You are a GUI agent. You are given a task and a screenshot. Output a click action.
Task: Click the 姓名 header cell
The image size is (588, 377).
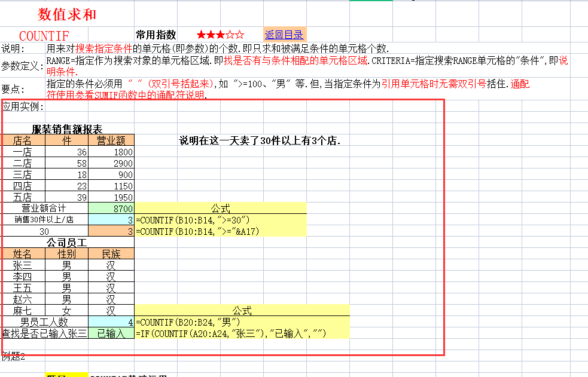pos(23,254)
